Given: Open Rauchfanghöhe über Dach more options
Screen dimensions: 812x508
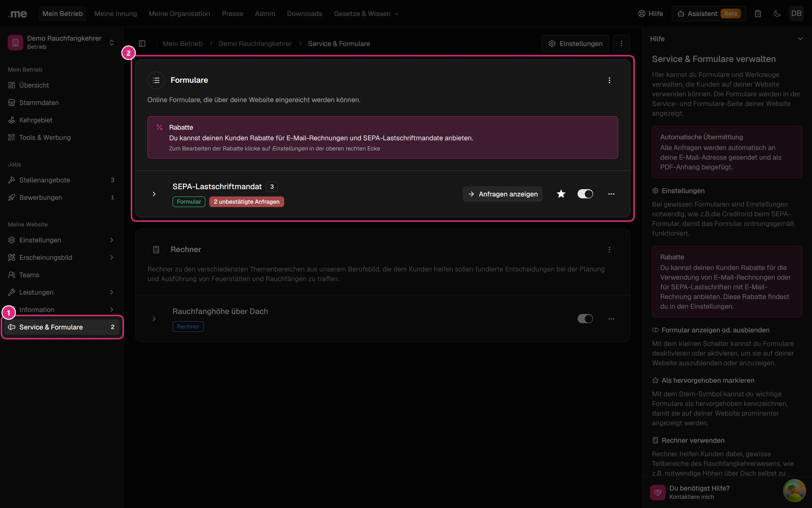Looking at the screenshot, I should [x=611, y=319].
